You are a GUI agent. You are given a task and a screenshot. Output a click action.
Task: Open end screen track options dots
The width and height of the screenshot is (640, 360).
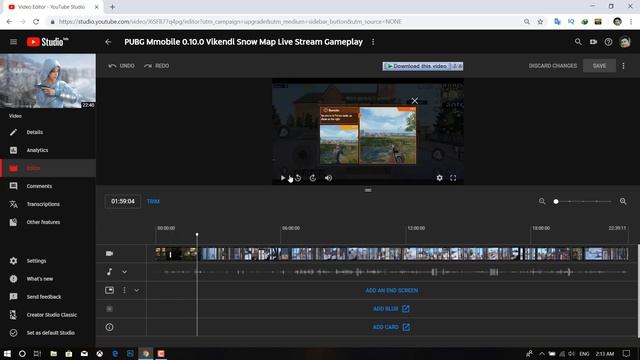tap(124, 290)
